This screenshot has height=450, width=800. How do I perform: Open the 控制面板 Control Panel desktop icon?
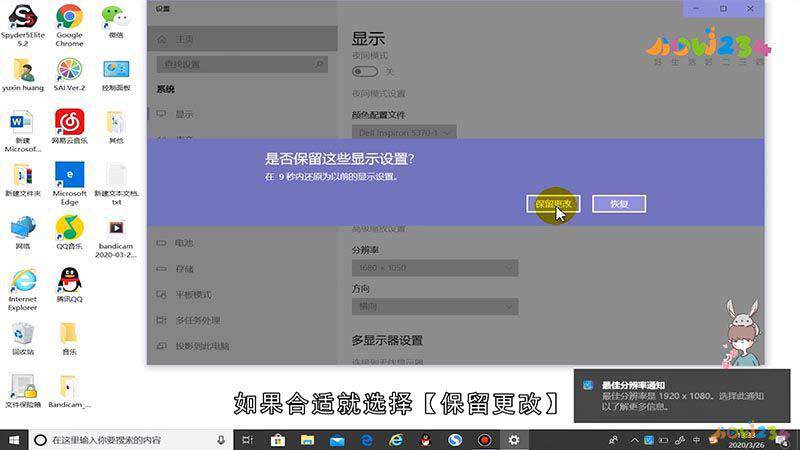116,75
